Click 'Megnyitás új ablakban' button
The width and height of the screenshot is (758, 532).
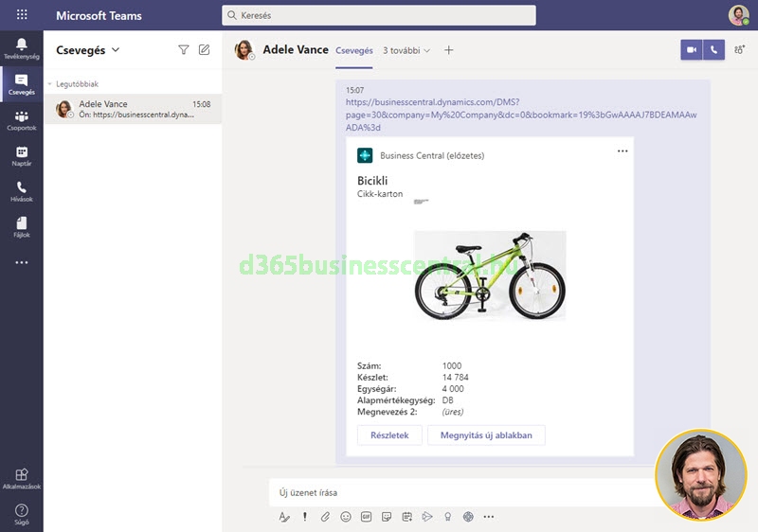(486, 435)
